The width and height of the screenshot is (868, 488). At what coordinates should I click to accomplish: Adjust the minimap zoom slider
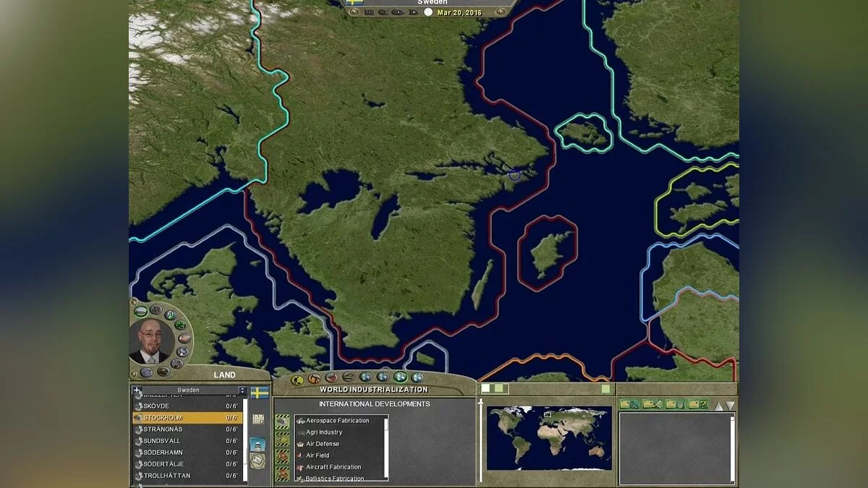480,441
